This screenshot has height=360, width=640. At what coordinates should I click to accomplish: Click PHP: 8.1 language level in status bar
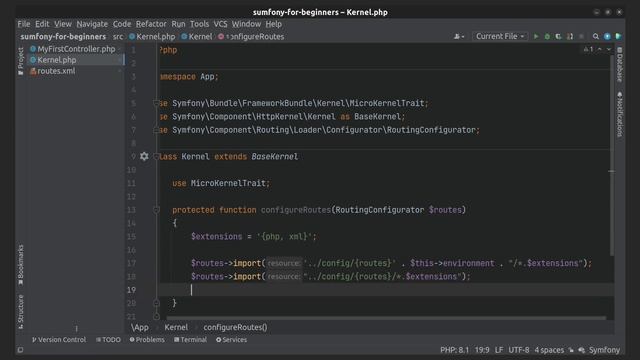pos(454,350)
